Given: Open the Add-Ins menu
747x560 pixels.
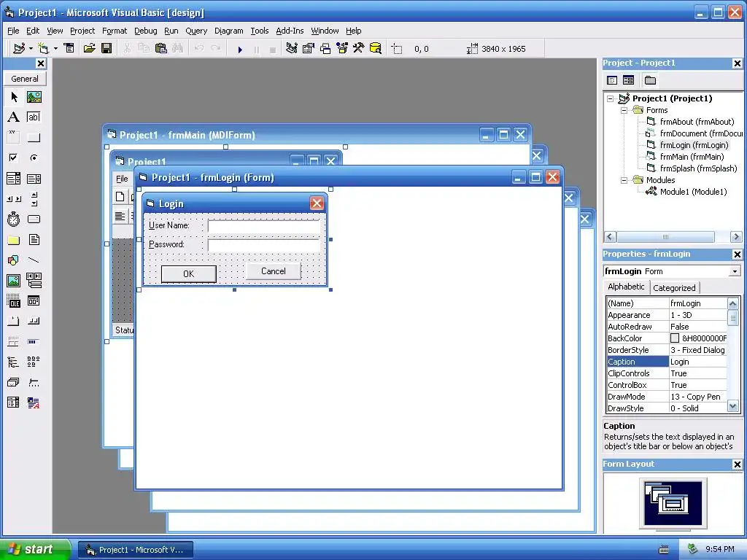Looking at the screenshot, I should 290,31.
